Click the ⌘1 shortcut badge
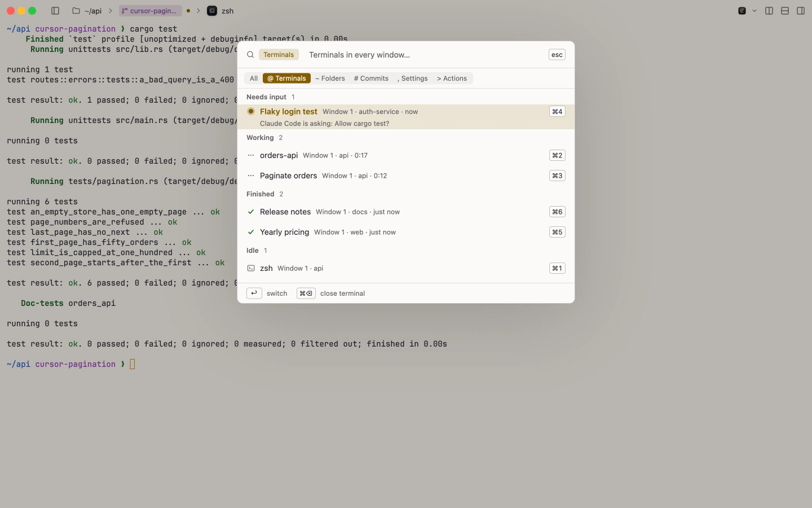812x508 pixels. tap(557, 268)
